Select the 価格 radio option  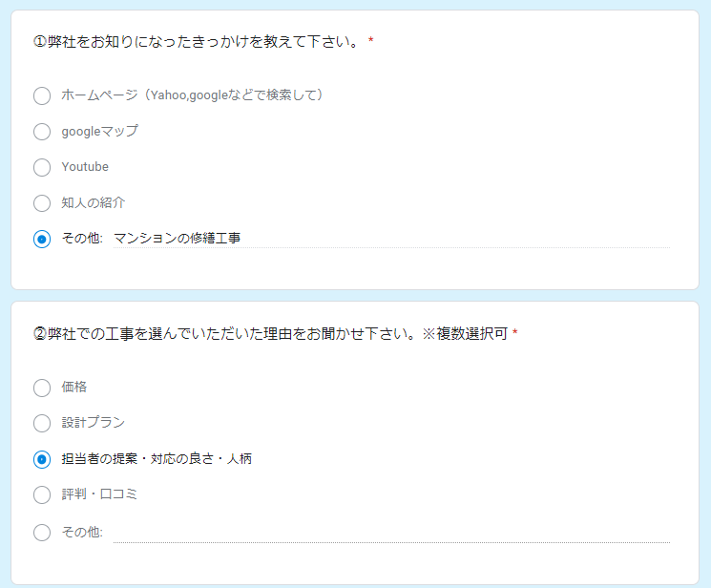click(x=42, y=388)
